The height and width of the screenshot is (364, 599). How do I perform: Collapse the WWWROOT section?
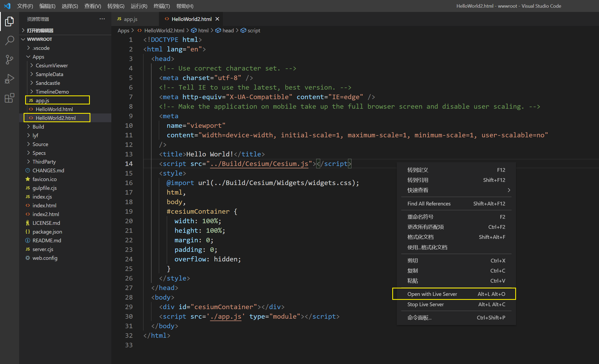coord(23,39)
